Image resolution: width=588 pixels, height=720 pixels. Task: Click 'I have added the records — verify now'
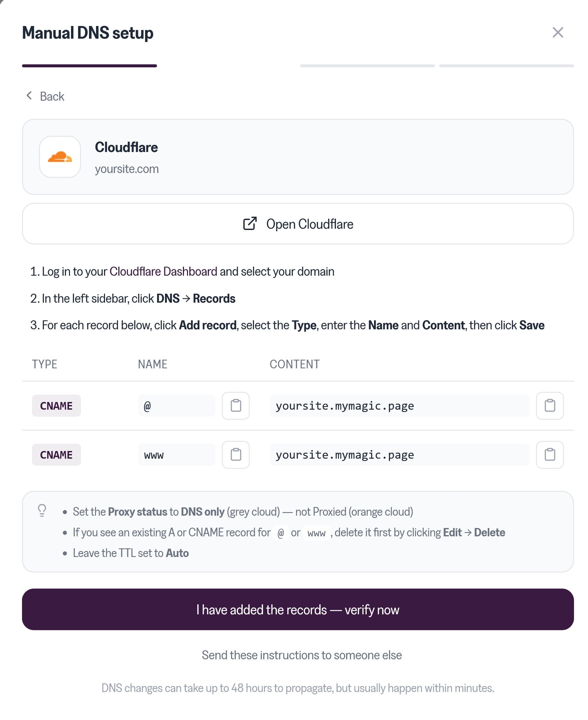(x=298, y=609)
